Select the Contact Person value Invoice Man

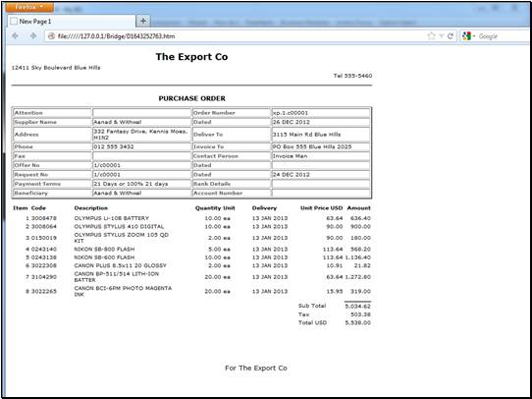[x=320, y=156]
